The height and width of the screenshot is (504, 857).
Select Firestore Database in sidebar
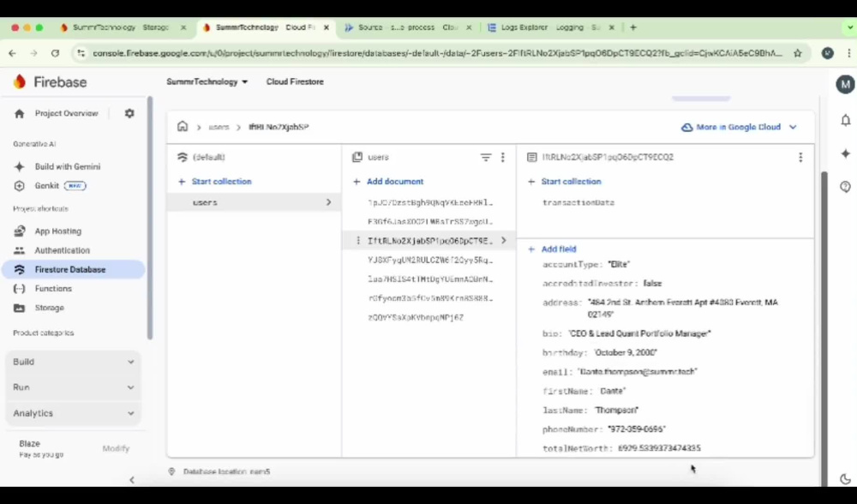(73, 269)
